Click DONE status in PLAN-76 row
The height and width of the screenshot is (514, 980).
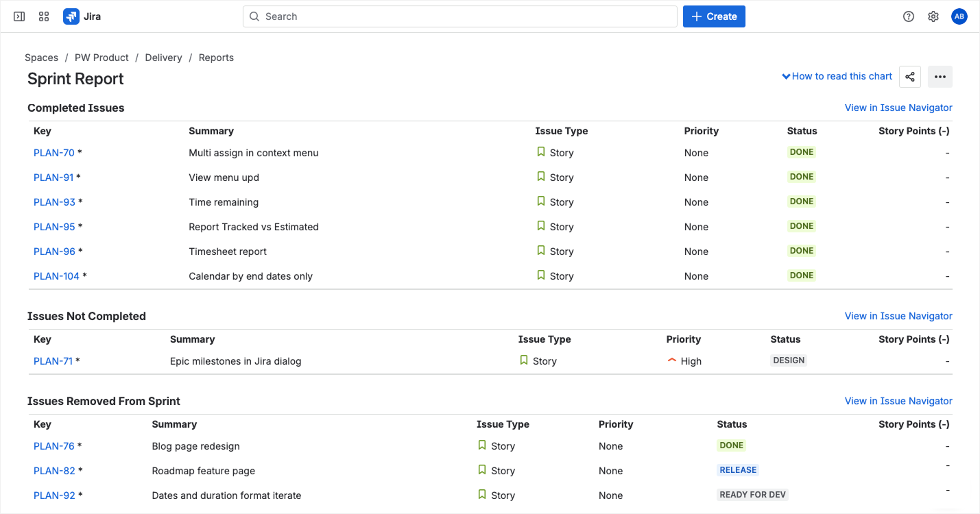(x=732, y=445)
